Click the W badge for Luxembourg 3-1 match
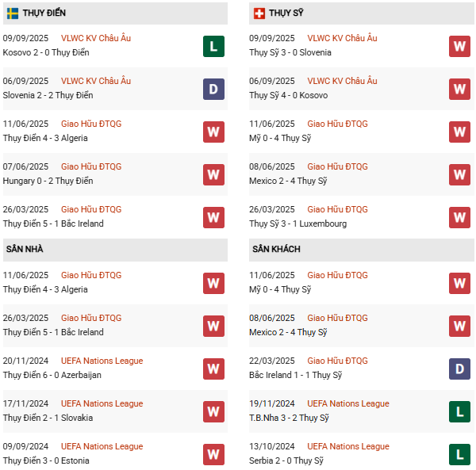This screenshot has height=470, width=476. pyautogui.click(x=460, y=217)
